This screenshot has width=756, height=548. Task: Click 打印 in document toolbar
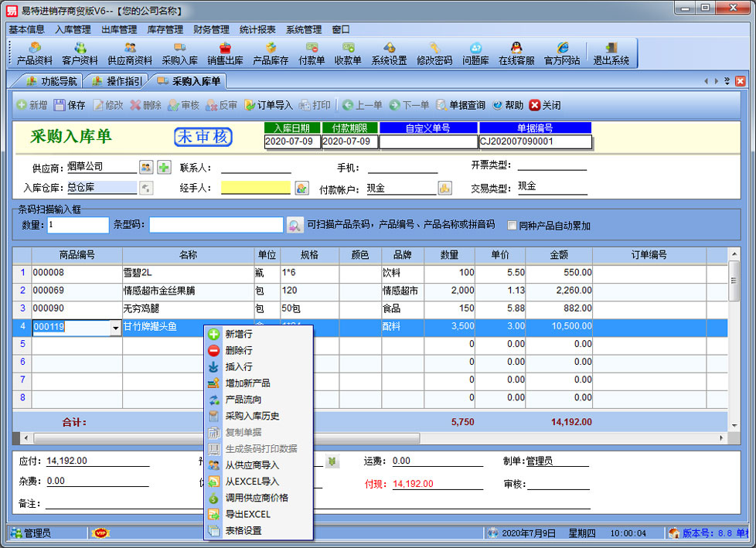click(x=315, y=105)
